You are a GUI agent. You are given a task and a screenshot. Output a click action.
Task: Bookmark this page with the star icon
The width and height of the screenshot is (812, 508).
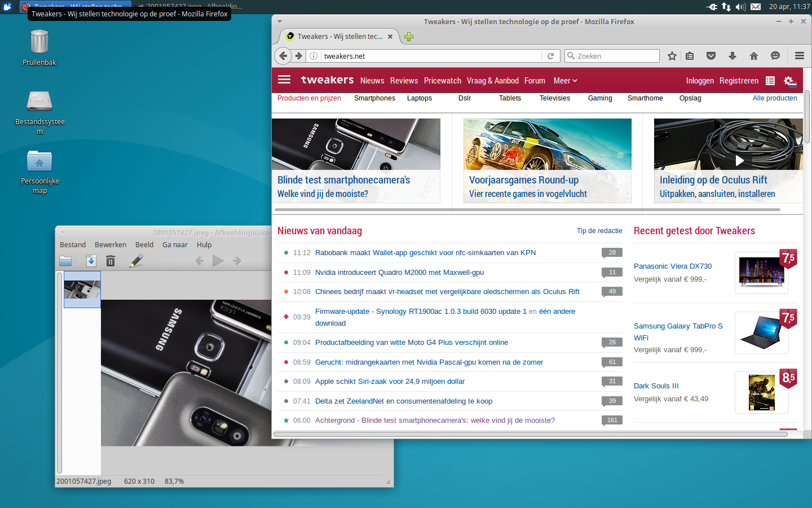pos(672,56)
